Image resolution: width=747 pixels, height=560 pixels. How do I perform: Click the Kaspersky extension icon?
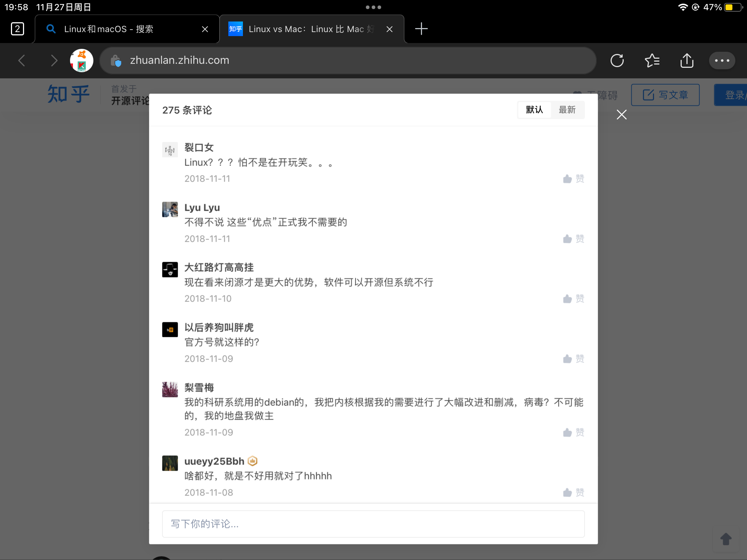click(82, 60)
